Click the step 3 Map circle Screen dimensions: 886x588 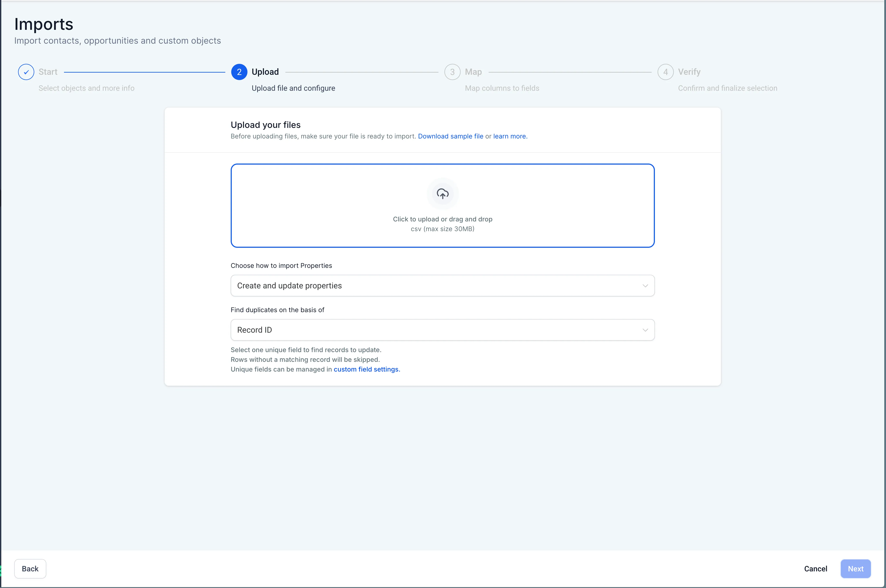pos(452,72)
